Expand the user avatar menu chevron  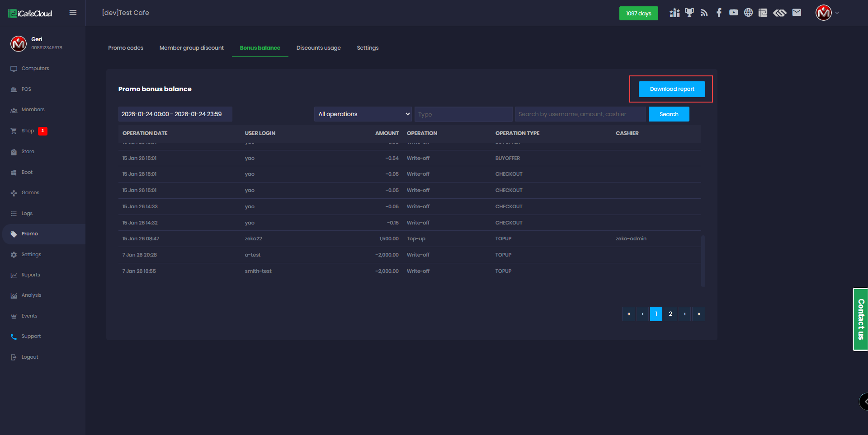point(837,13)
